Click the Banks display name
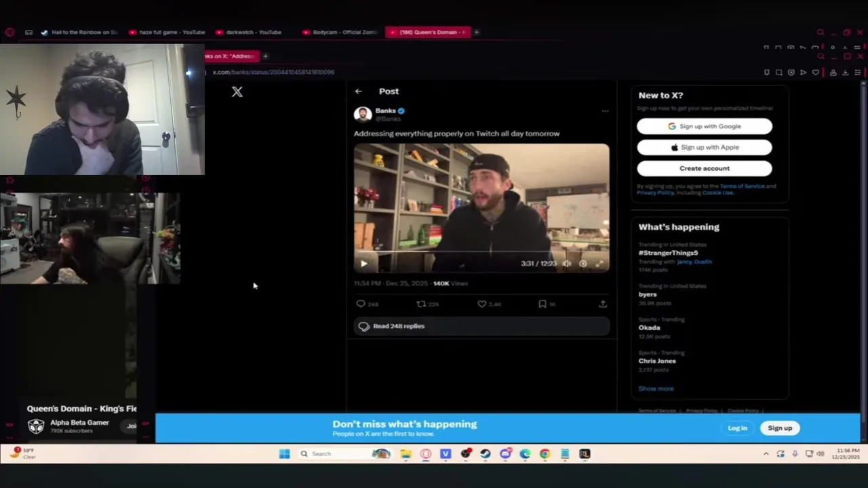The width and height of the screenshot is (868, 488). (x=385, y=110)
